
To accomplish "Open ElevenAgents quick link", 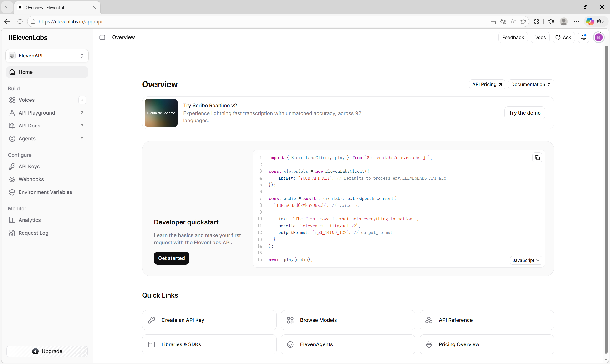I will [x=348, y=344].
